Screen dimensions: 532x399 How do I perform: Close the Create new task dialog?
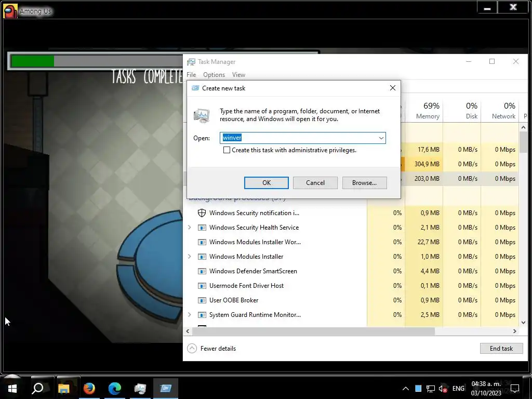393,88
